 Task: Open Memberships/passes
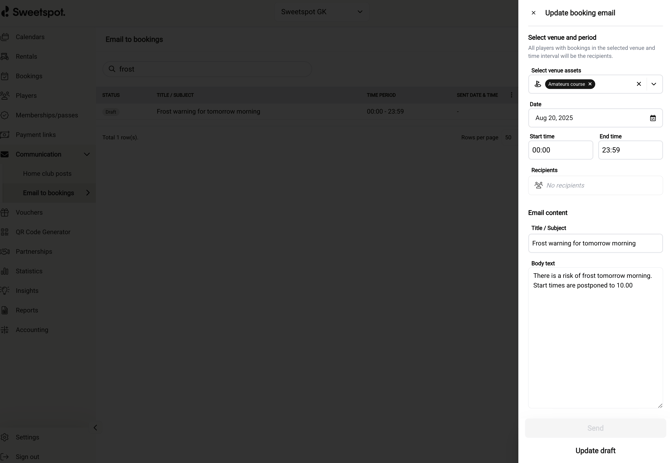47,115
